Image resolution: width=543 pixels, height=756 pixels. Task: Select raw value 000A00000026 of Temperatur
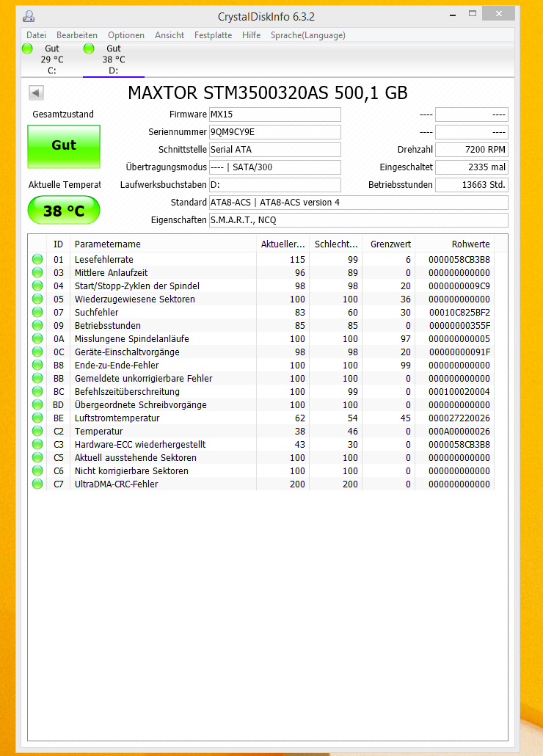click(x=459, y=431)
